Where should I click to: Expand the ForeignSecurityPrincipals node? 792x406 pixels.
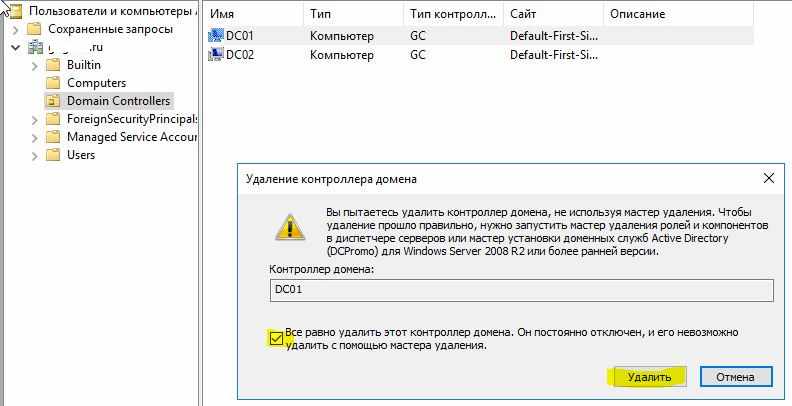pyautogui.click(x=35, y=119)
